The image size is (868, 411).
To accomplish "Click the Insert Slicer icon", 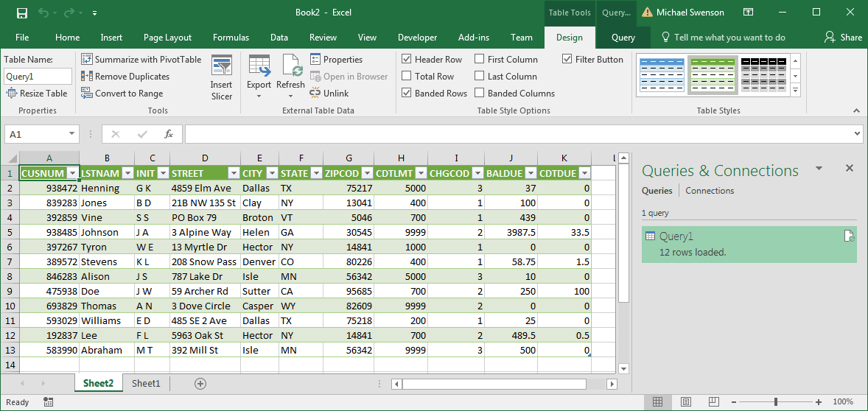I will coord(222,66).
